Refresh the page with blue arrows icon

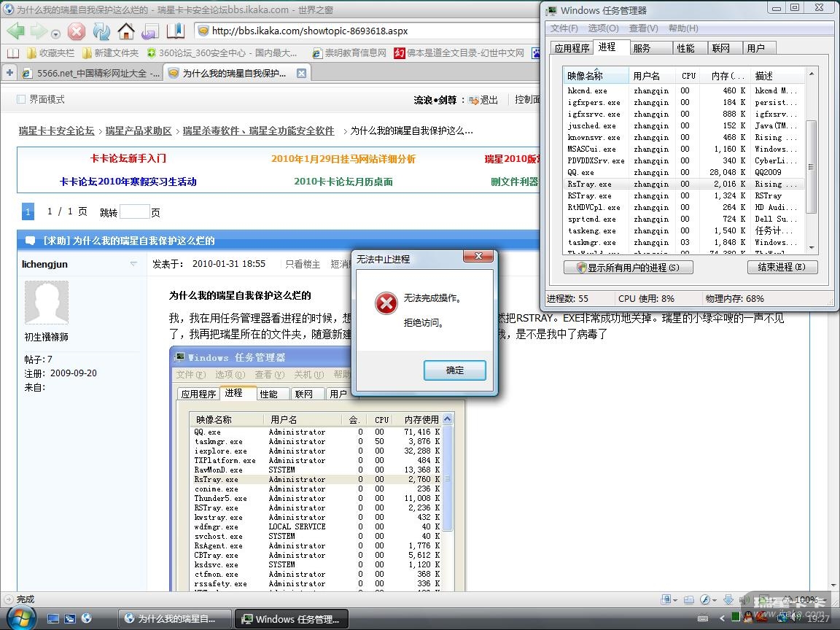(x=101, y=31)
